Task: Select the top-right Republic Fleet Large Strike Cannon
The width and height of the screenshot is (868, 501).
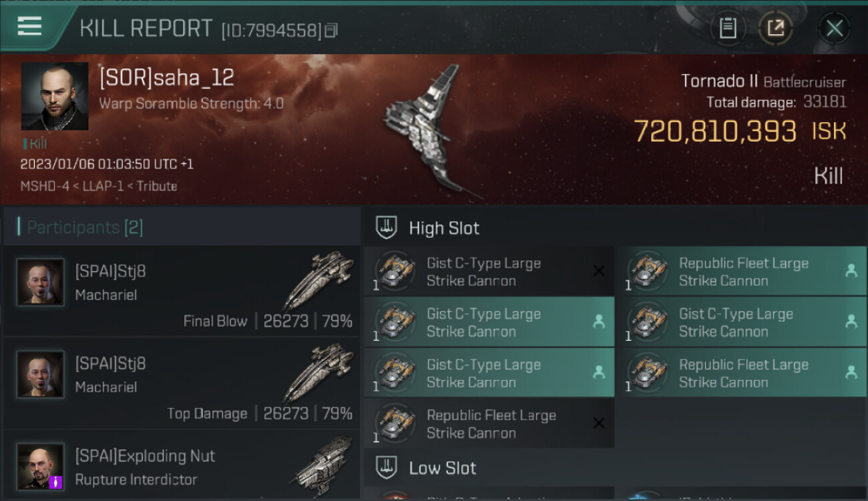Action: [742, 271]
